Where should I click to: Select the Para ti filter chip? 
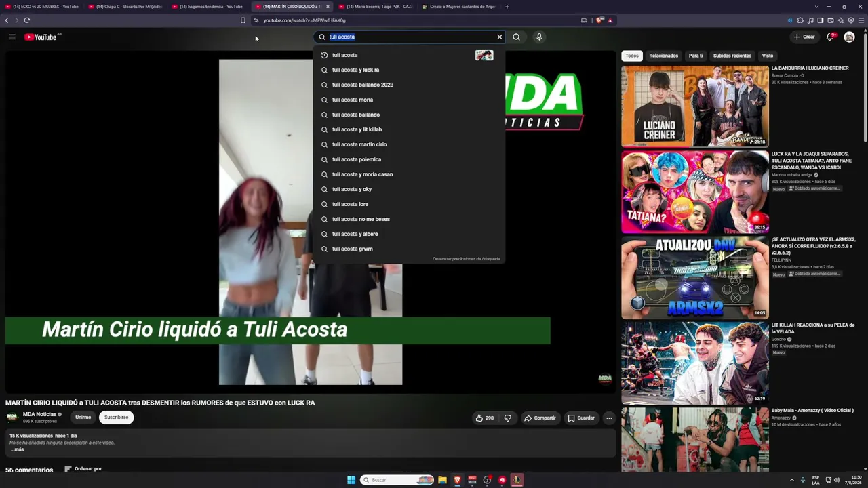[696, 56]
